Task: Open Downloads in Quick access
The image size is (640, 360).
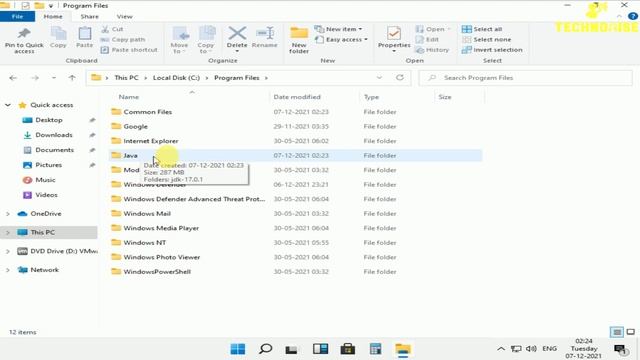Action: point(53,135)
